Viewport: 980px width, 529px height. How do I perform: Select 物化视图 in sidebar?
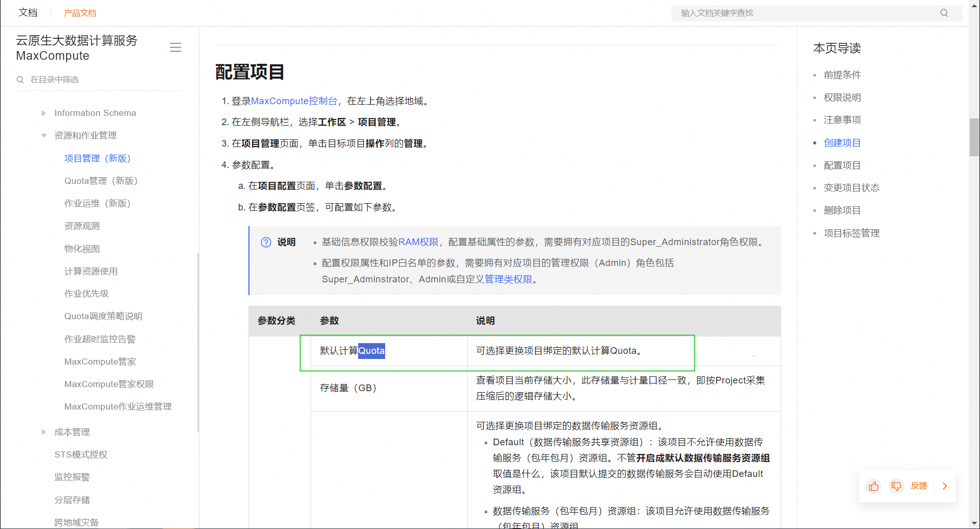click(x=82, y=249)
